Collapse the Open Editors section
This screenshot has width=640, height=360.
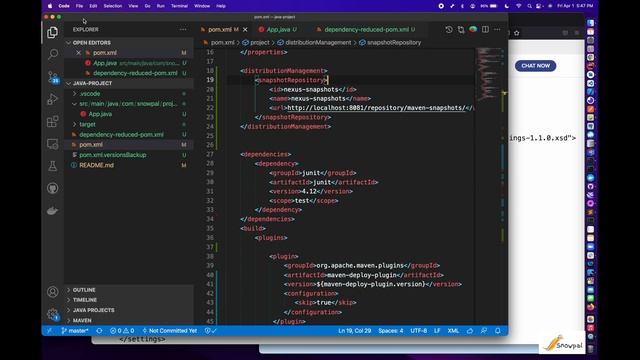click(x=129, y=42)
